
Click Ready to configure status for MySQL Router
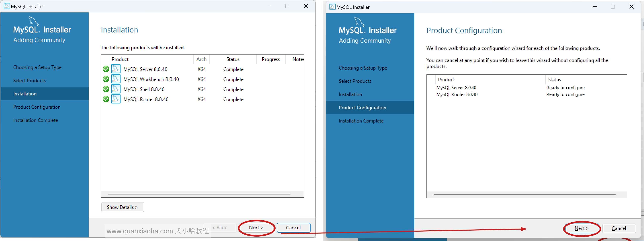click(565, 94)
